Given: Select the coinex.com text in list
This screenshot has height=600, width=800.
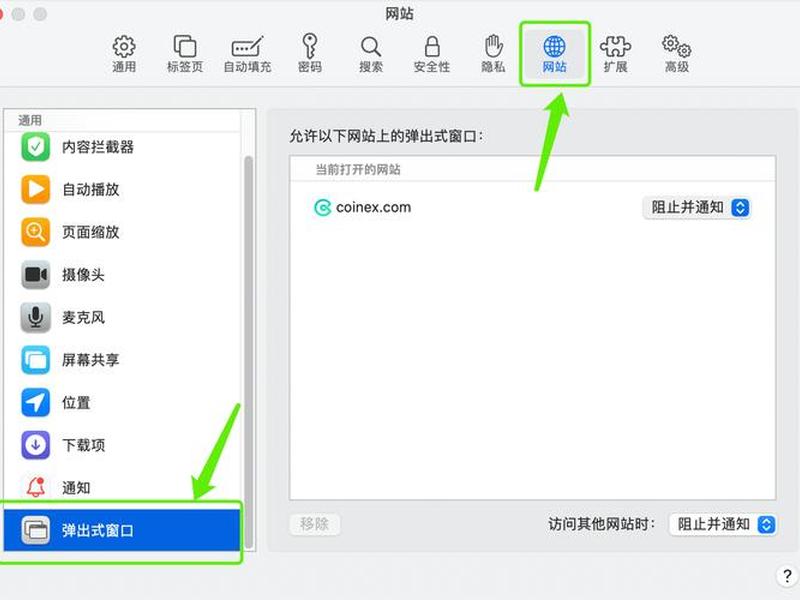Looking at the screenshot, I should coord(373,208).
